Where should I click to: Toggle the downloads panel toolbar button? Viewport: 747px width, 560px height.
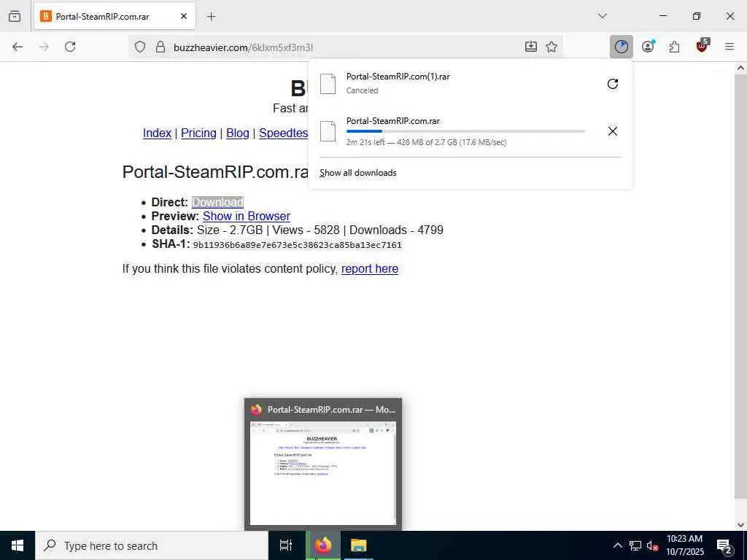coord(622,47)
